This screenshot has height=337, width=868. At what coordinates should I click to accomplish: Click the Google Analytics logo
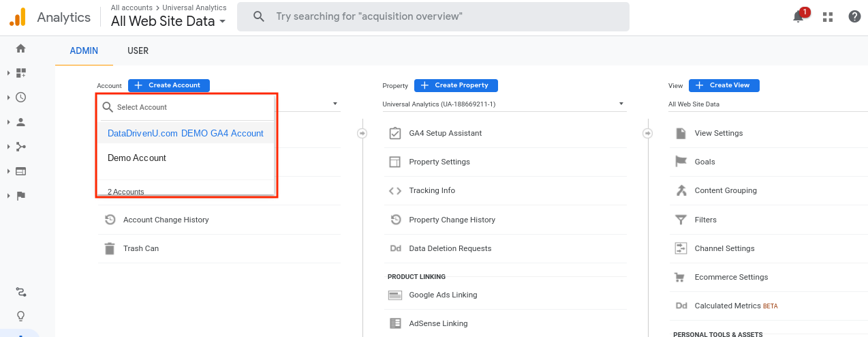tap(18, 17)
